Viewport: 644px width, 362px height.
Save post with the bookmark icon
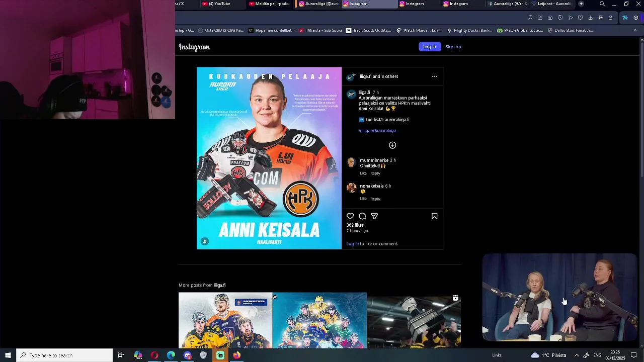[435, 216]
